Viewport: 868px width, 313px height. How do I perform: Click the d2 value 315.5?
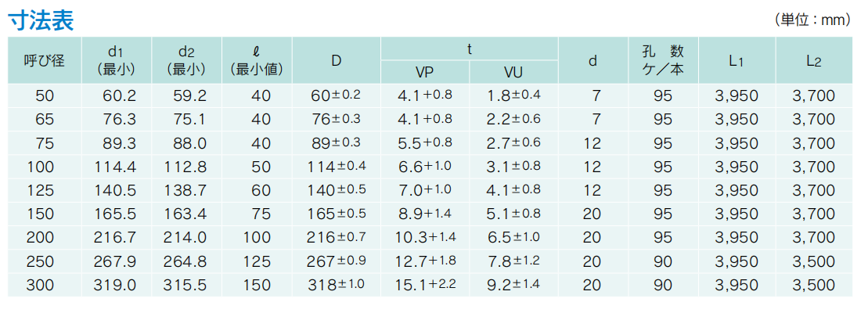[x=185, y=285]
